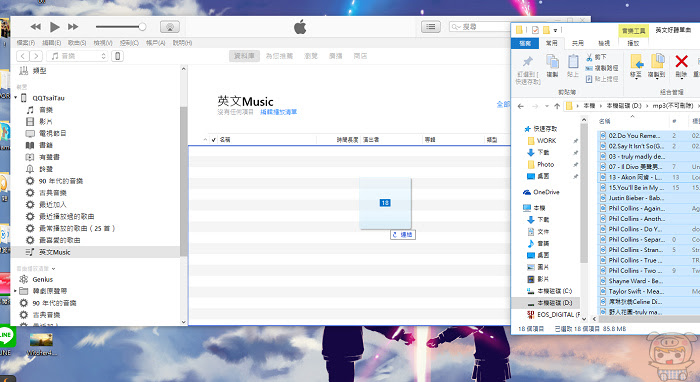Viewport: 700px width, 382px height.
Task: Click 複製路徑 in the Explorer ribbon
Action: 602,68
